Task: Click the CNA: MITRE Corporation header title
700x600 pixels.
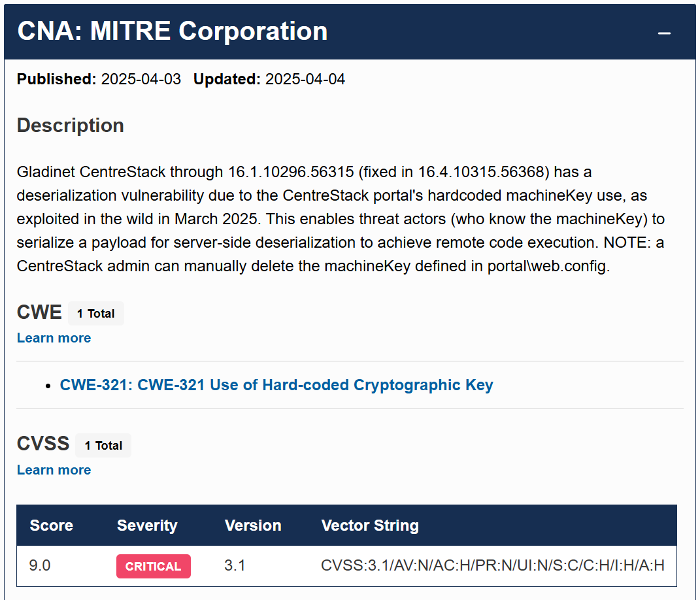Action: pyautogui.click(x=173, y=31)
